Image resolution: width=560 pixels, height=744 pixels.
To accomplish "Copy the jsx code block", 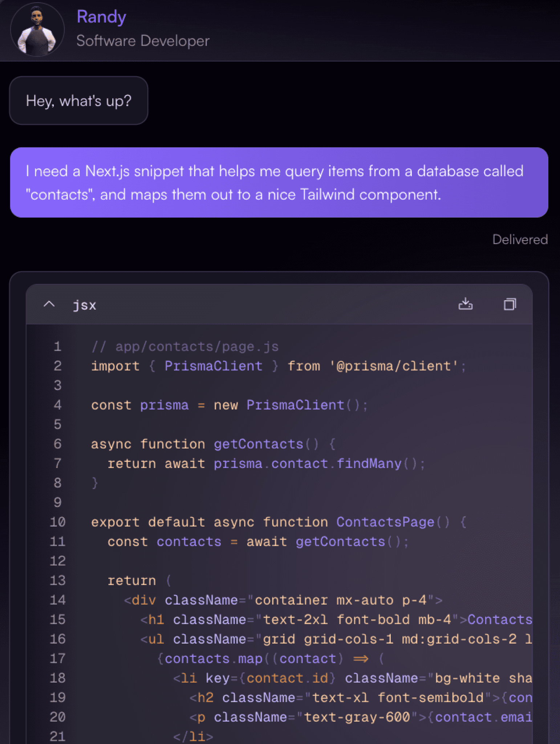I will 510,304.
